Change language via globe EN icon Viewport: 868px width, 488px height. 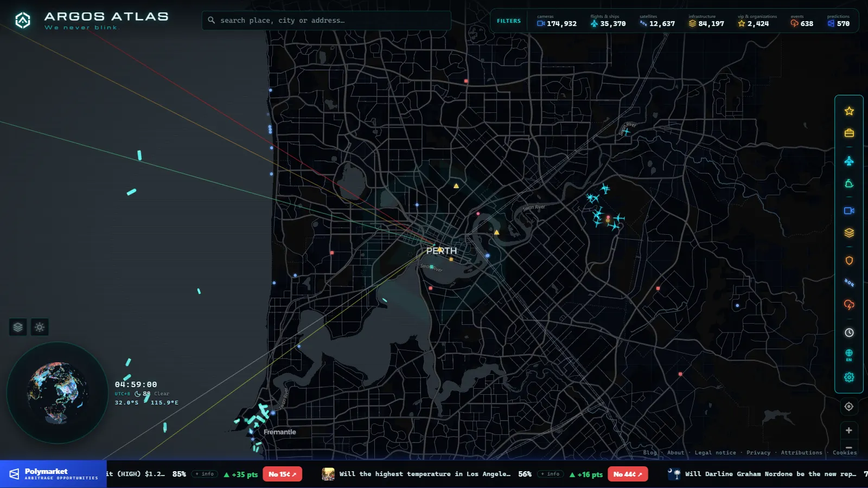849,355
